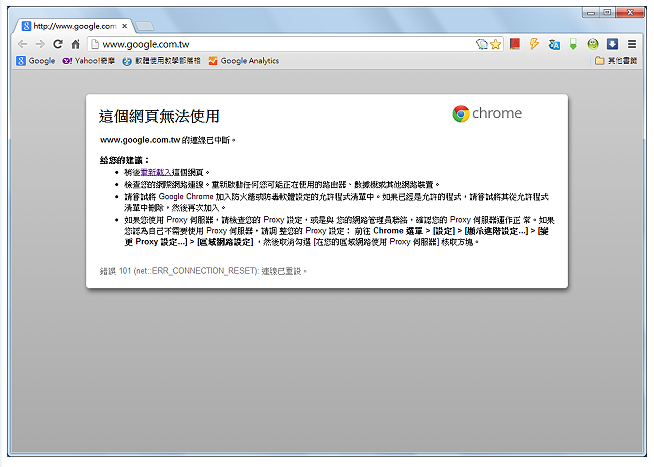Open the red book extension icon

(515, 44)
